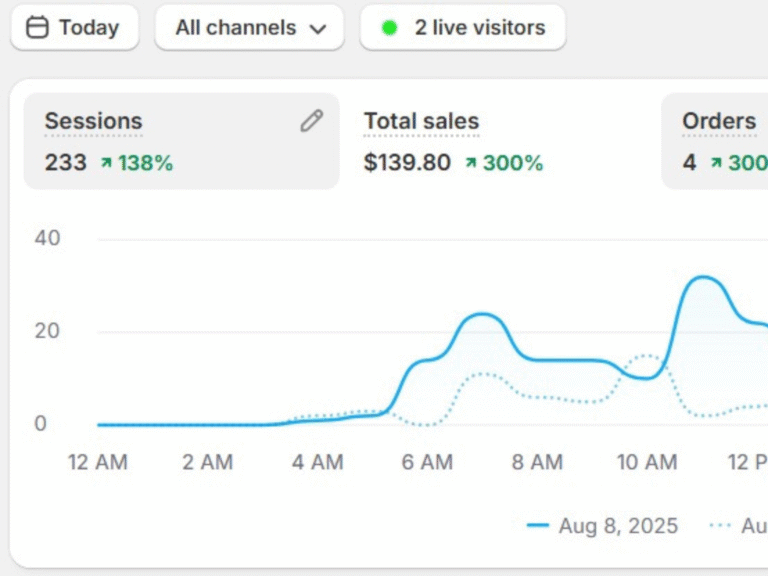Click the 2 AM axis label
Viewport: 768px width, 576px height.
[208, 462]
